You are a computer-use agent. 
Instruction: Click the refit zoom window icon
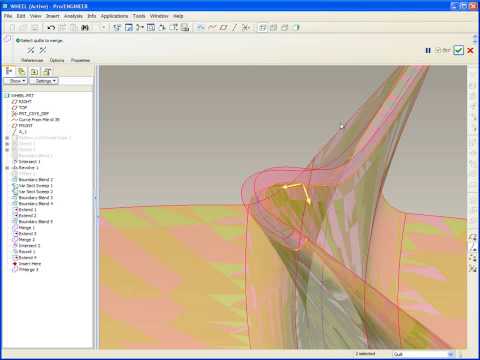[x=151, y=28]
